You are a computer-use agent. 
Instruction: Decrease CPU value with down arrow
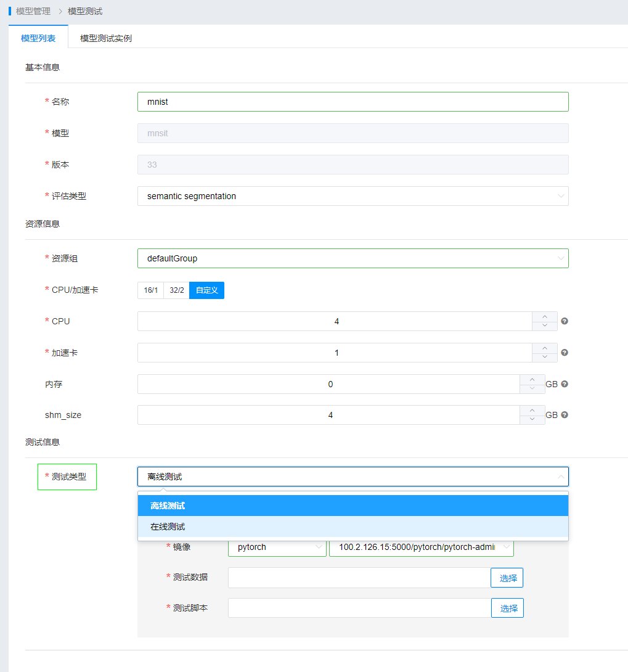545,326
